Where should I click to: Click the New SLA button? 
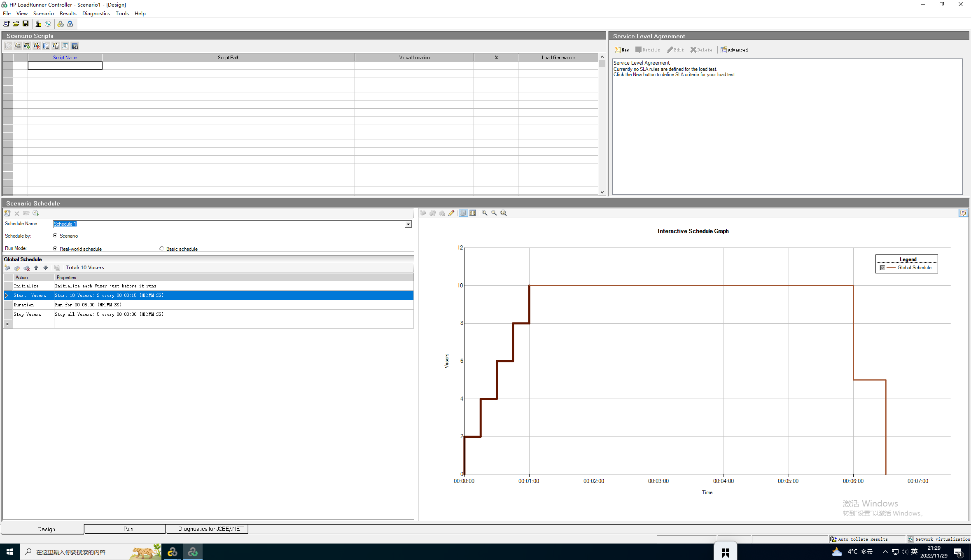(622, 50)
